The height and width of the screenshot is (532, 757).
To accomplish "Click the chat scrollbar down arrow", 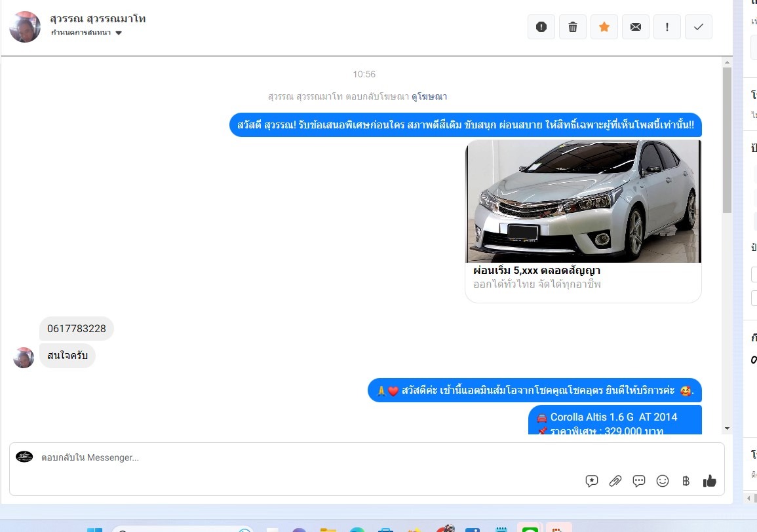I will click(727, 428).
